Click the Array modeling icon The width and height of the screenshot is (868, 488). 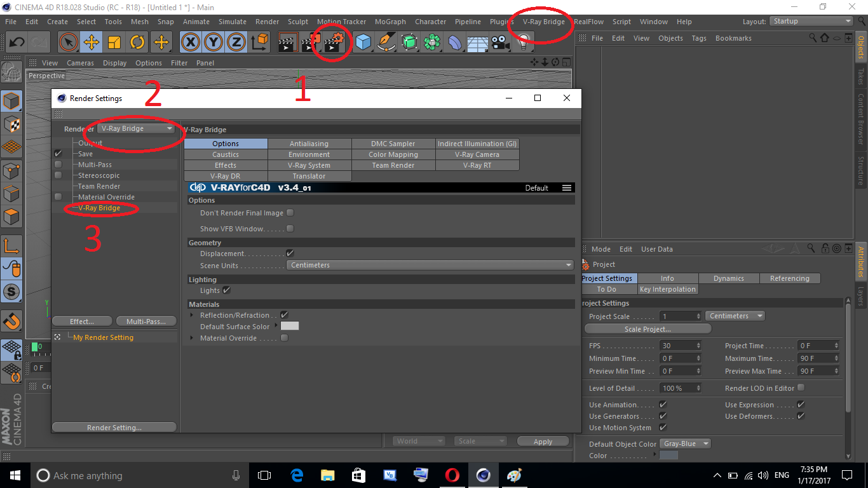tap(432, 43)
